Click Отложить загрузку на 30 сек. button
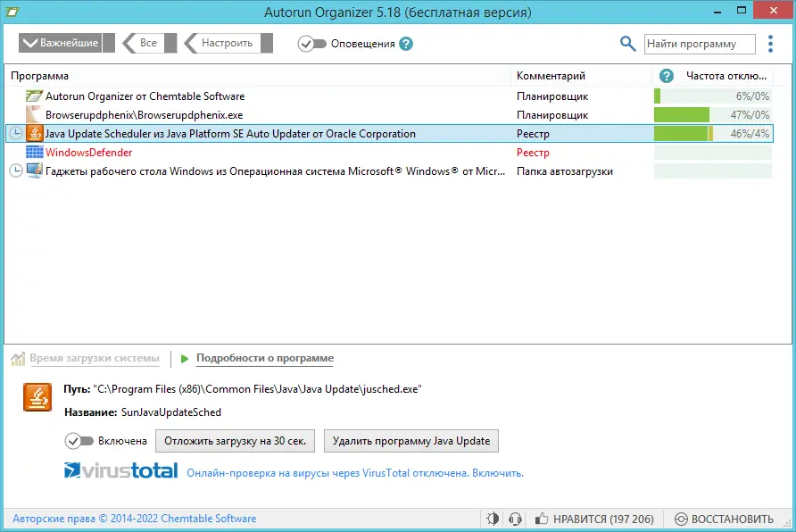This screenshot has width=796, height=532. (x=235, y=441)
